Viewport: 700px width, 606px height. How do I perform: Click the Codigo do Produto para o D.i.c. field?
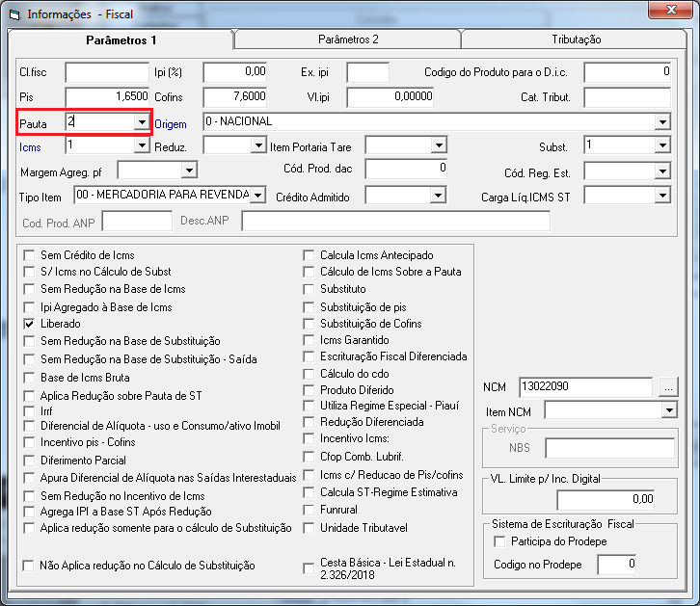coord(628,72)
